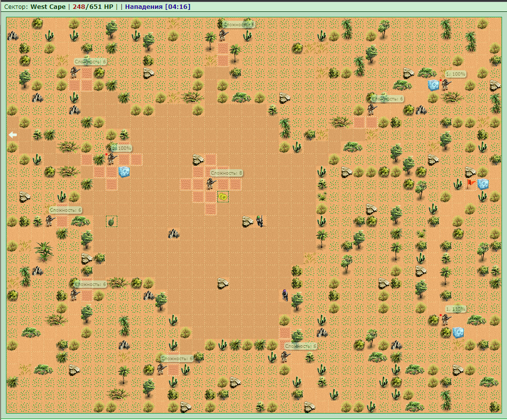The height and width of the screenshot is (420, 507).
Task: Click the Сложность: 8 label
Action: (x=226, y=173)
